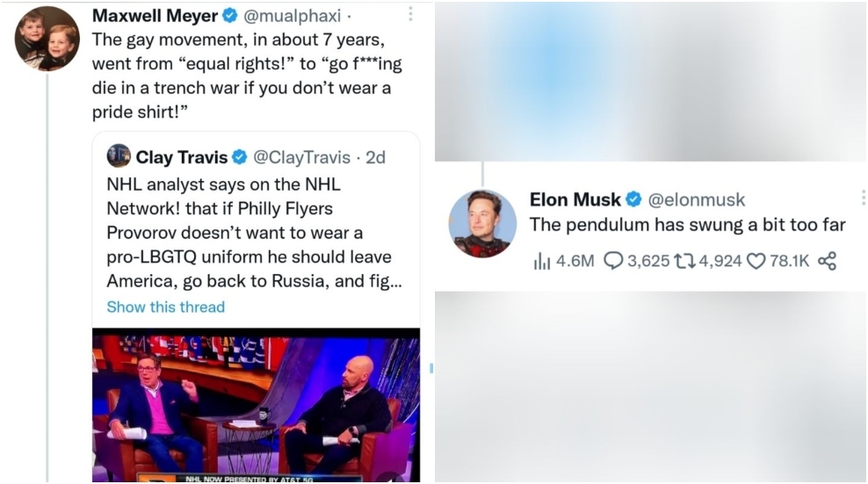Open replies via the comment bubble icon
Screen dimensions: 868x484
(x=613, y=261)
